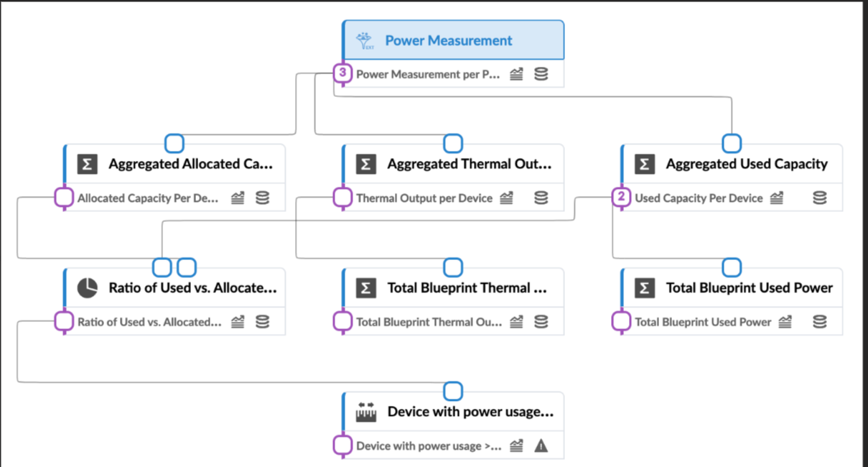Click the database icon on Total Blueprint Used Power stage
The height and width of the screenshot is (467, 868).
click(x=819, y=321)
